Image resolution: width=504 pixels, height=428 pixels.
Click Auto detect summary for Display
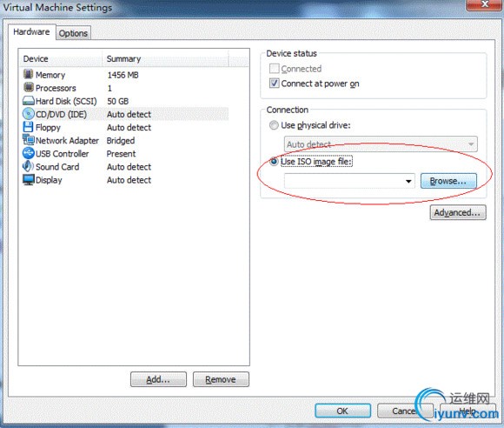pyautogui.click(x=129, y=180)
